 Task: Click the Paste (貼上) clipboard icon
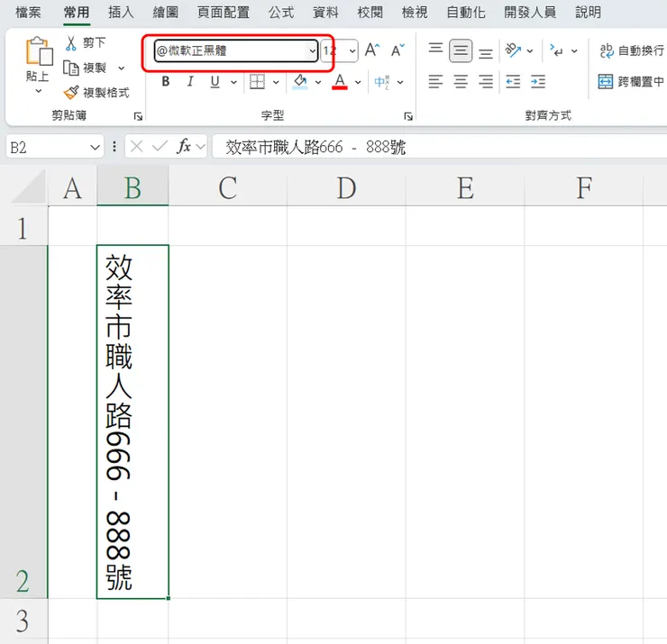39,51
